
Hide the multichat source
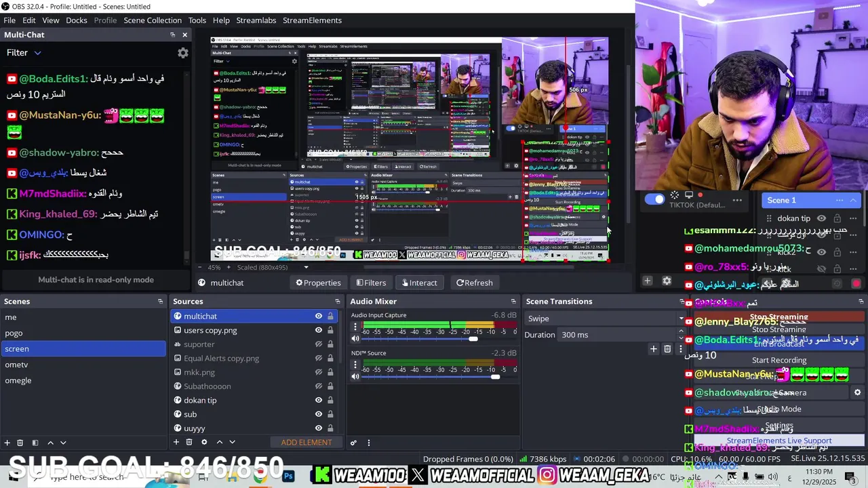(x=318, y=317)
